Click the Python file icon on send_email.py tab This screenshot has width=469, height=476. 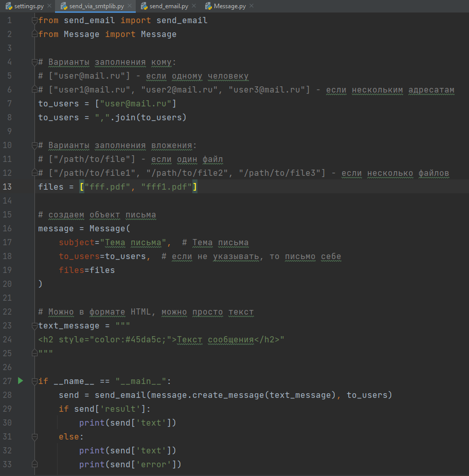(x=144, y=6)
